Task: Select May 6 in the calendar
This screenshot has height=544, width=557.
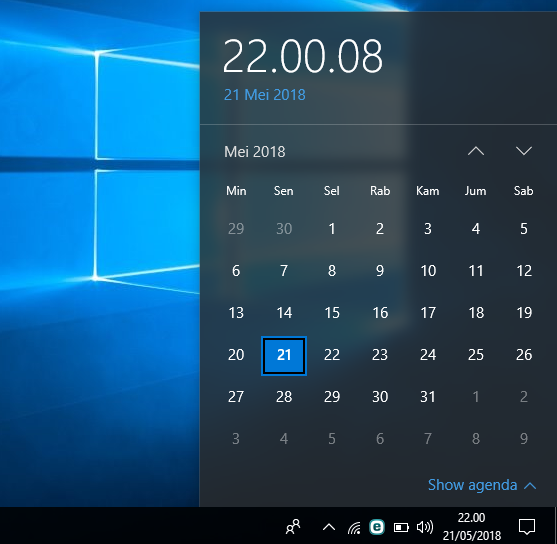Action: point(236,271)
